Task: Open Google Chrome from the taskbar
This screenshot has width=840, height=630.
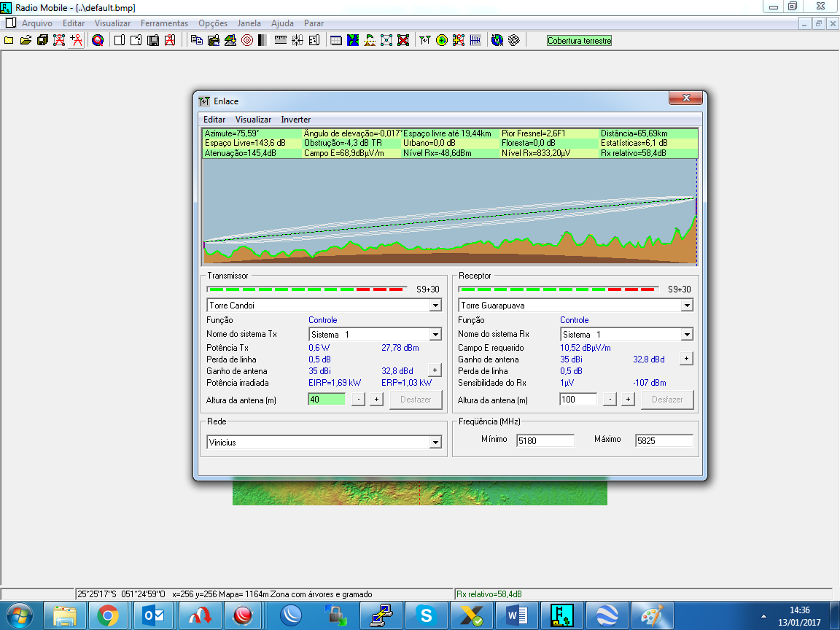Action: [108, 616]
